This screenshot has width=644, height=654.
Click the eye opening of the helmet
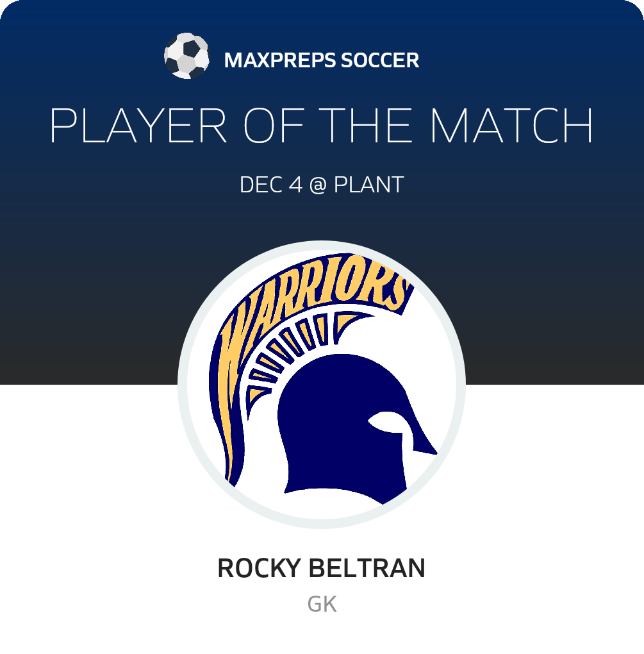[x=386, y=422]
